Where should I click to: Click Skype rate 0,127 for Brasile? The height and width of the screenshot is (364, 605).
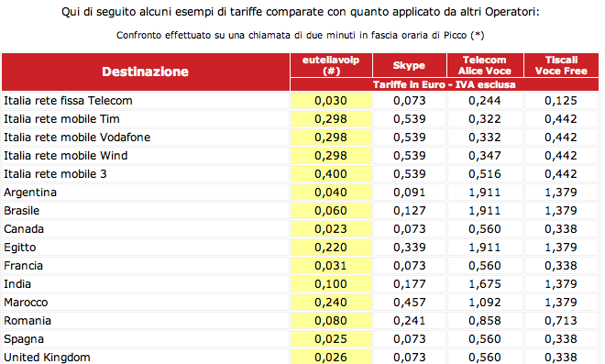(x=410, y=211)
